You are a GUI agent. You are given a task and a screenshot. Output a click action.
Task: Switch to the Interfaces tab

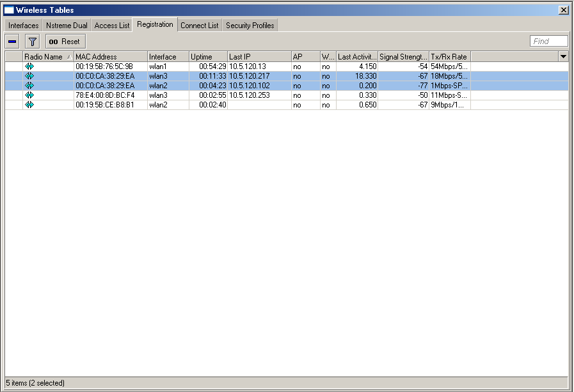coord(24,25)
